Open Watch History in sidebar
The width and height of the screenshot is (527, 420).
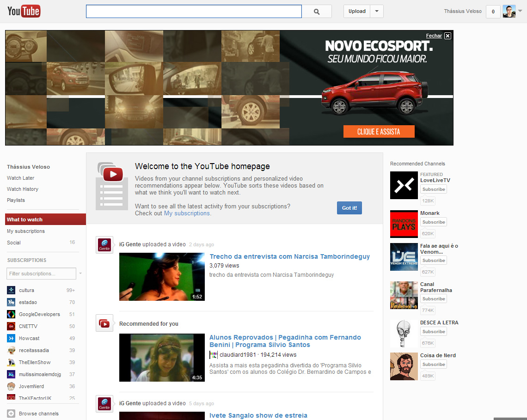point(23,189)
